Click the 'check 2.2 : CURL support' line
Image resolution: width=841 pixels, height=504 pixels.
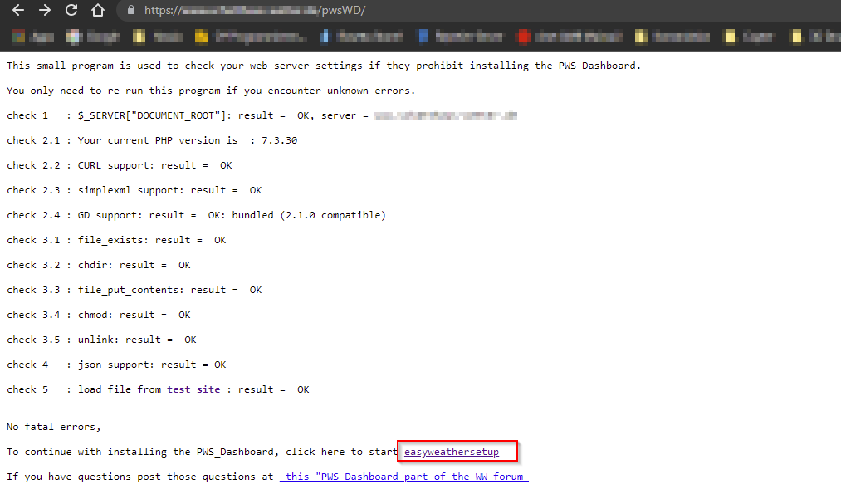pyautogui.click(x=119, y=166)
